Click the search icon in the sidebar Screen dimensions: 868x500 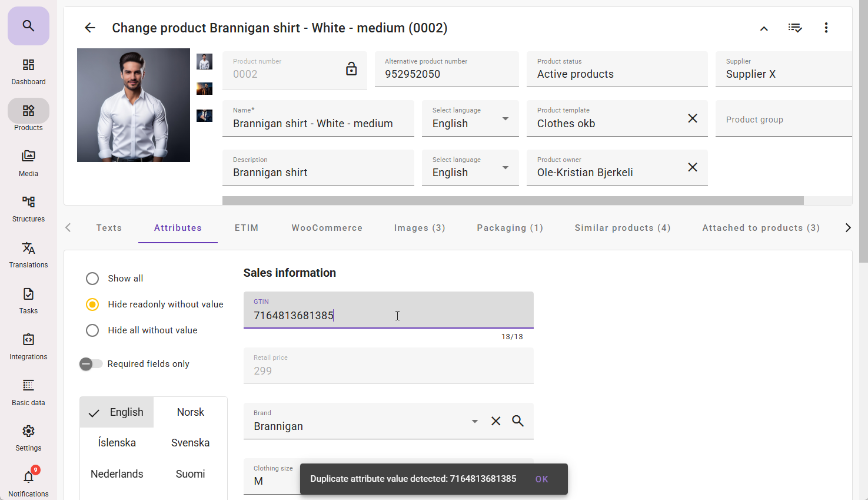pos(28,26)
